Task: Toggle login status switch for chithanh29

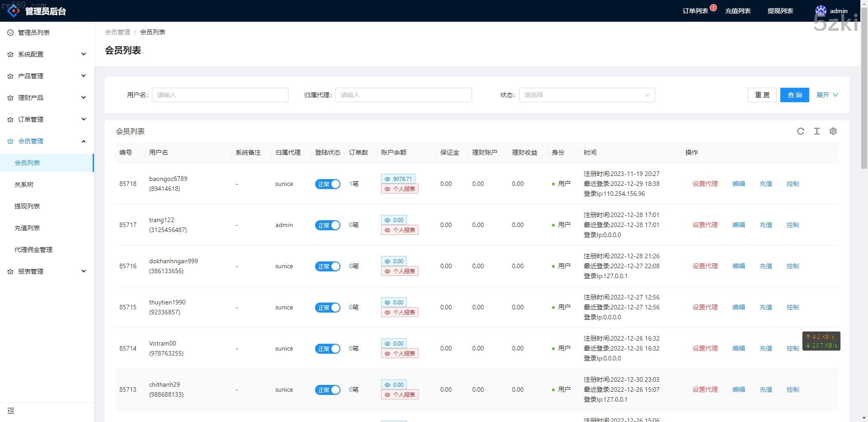Action: coord(327,390)
